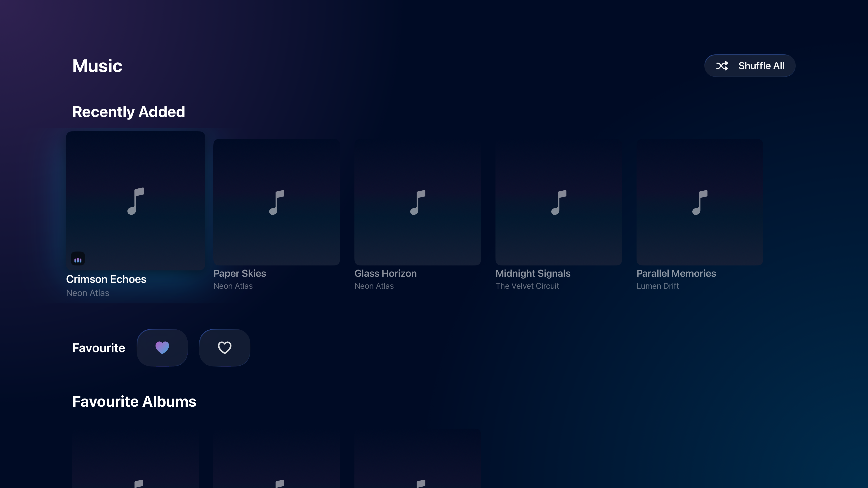Open the second Favourite Albums cover

(277, 458)
